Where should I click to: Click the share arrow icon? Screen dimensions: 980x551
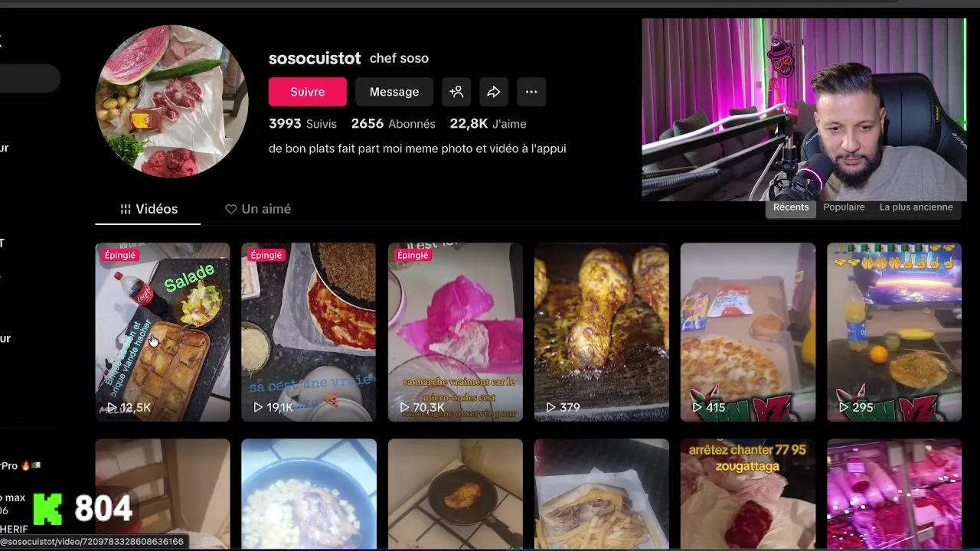click(x=494, y=92)
